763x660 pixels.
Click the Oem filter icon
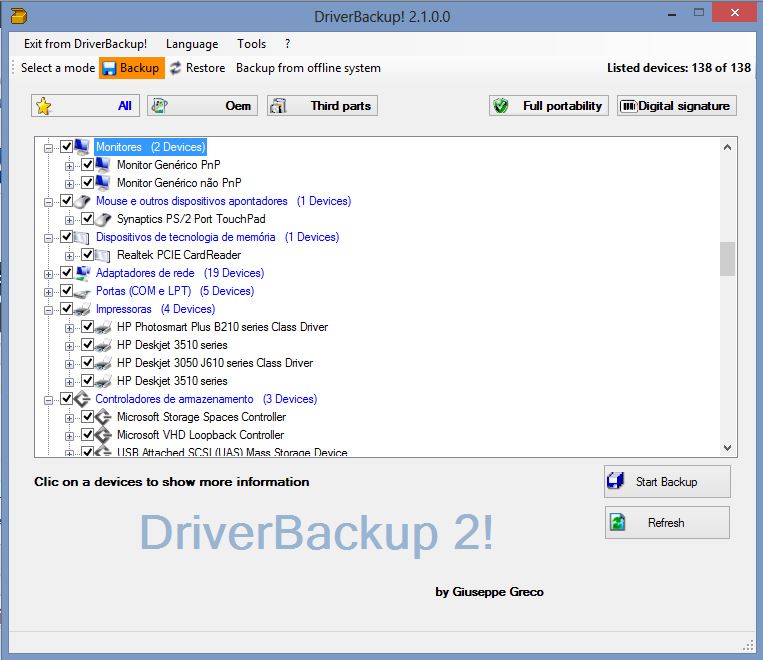[x=159, y=106]
